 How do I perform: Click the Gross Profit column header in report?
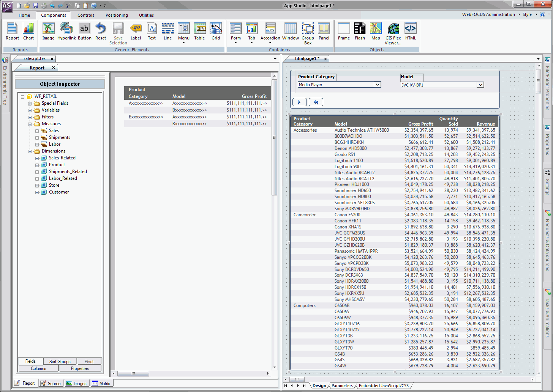point(254,96)
